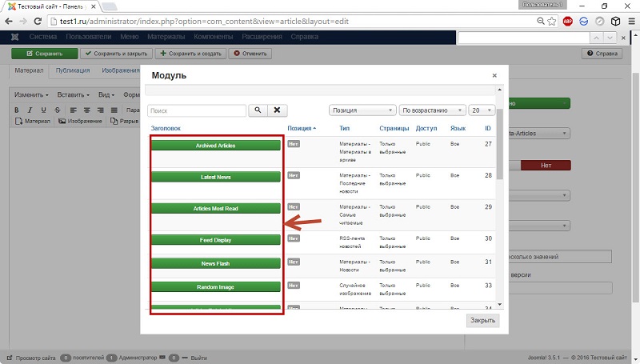The height and width of the screenshot is (364, 640).
Task: Open the Пользователи admin menu
Action: [x=89, y=37]
